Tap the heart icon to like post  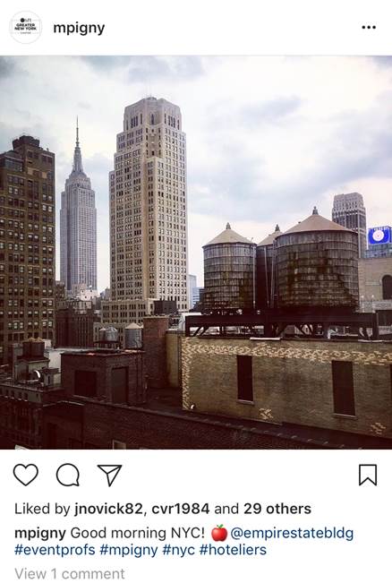(x=26, y=475)
